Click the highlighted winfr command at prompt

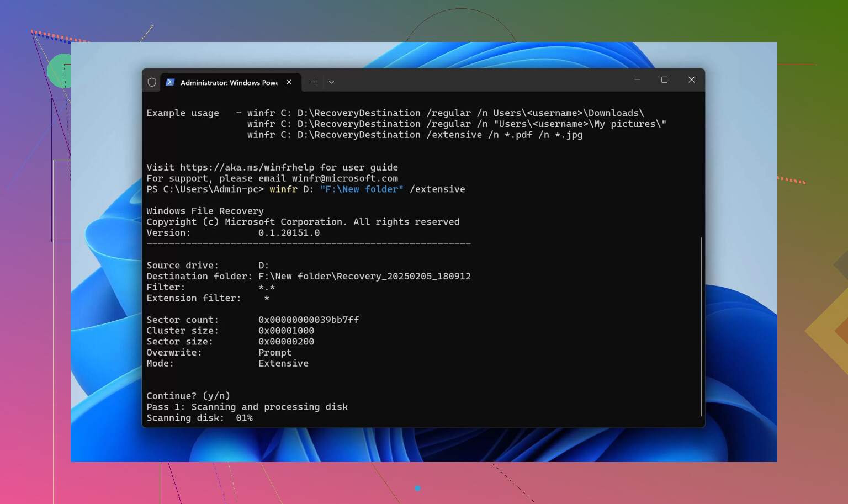coord(283,189)
